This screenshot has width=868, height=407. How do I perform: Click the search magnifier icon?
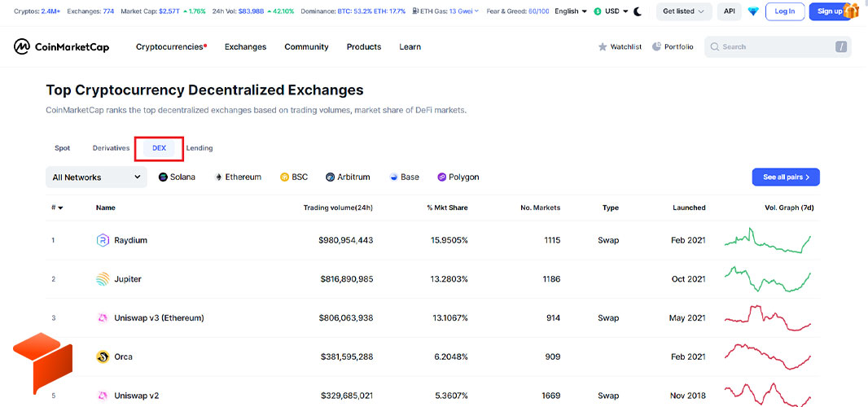point(715,47)
